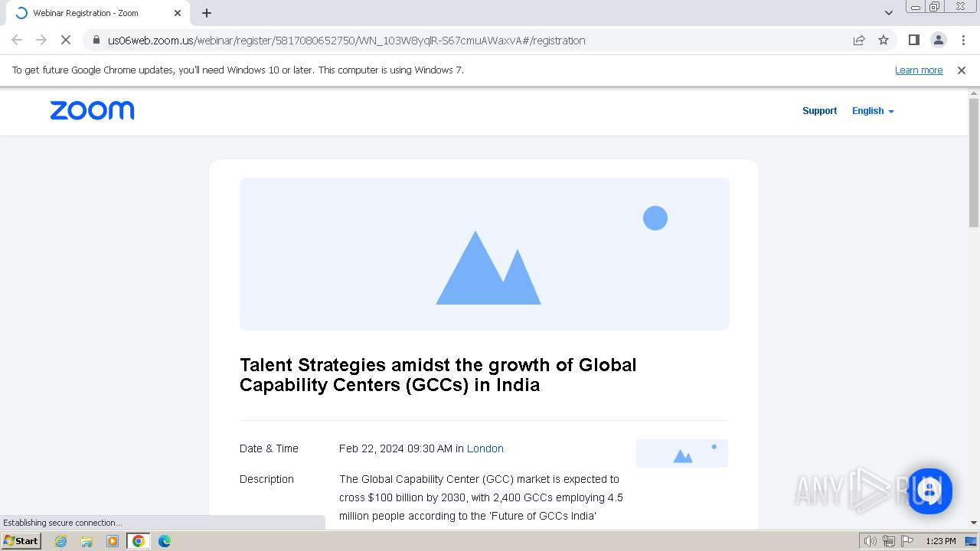Screen dimensions: 980x551
Task: Open Microsoft Edge from taskbar
Action: coord(165,541)
